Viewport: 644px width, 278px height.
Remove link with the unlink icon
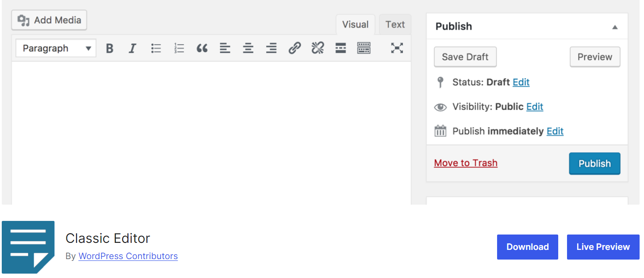pyautogui.click(x=318, y=48)
